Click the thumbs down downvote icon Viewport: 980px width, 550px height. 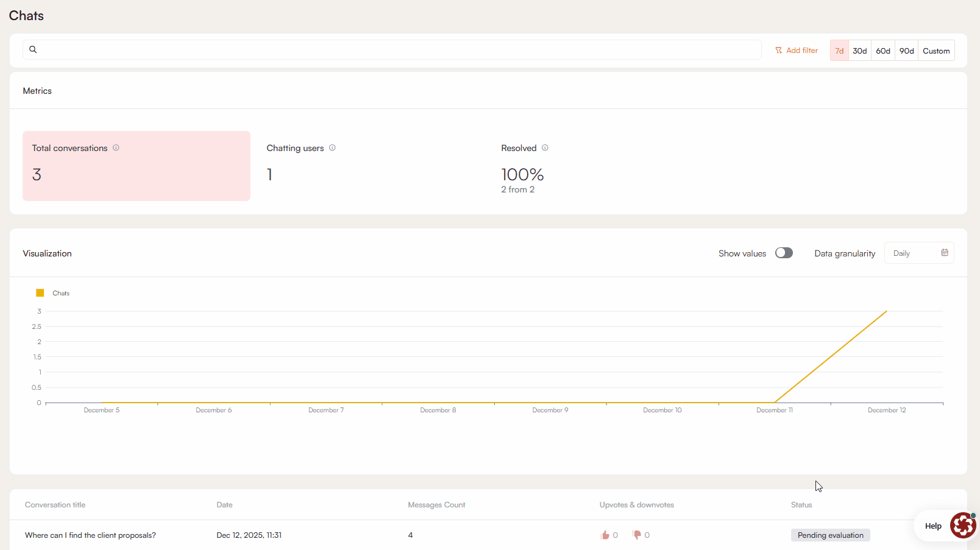click(x=637, y=535)
